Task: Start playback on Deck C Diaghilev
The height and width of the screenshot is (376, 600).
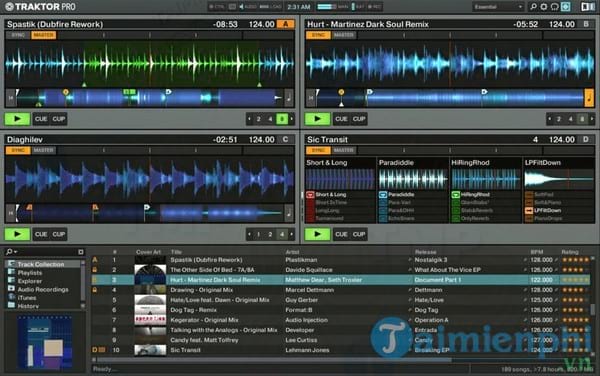Action: [x=17, y=234]
